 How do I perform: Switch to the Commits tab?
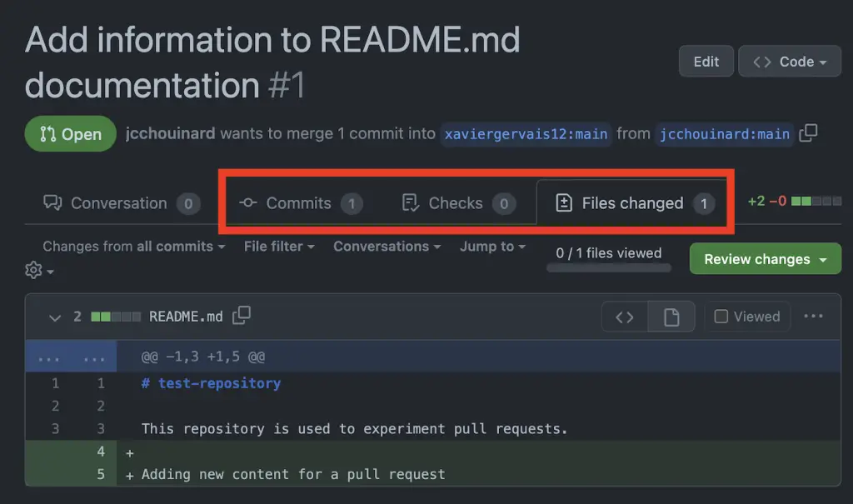tap(301, 203)
